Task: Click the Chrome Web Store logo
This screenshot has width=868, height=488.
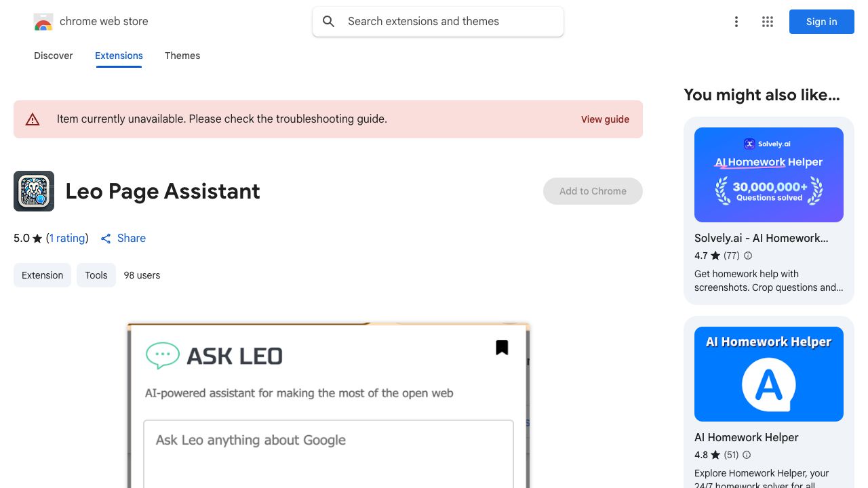Action: pos(43,22)
